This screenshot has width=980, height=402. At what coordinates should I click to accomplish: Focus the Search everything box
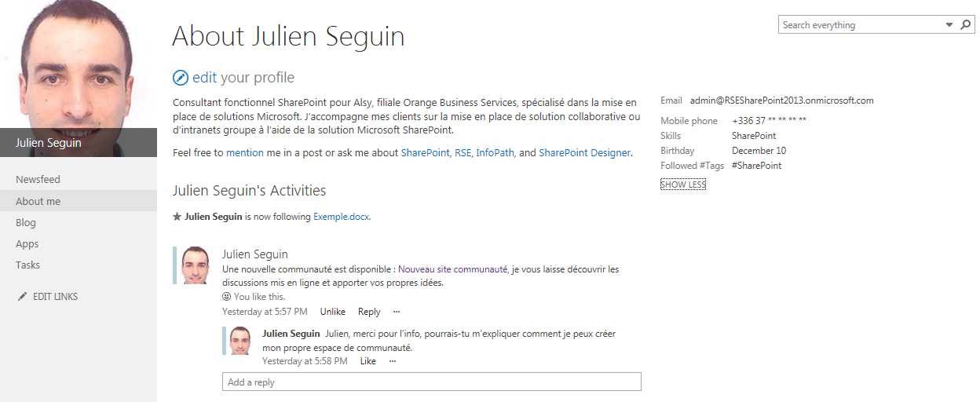point(861,25)
